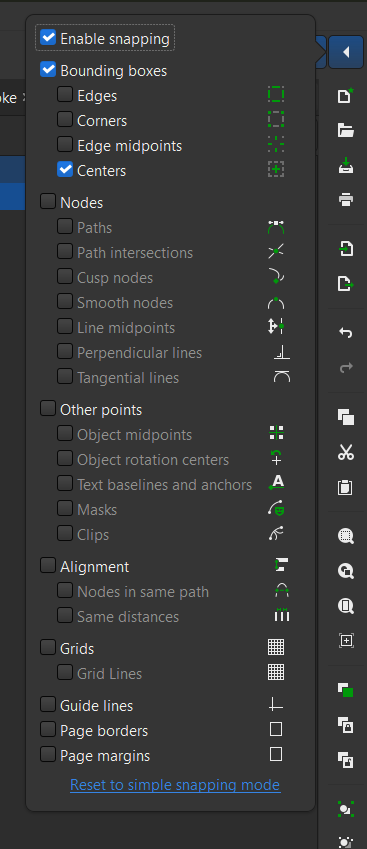Image resolution: width=367 pixels, height=849 pixels.
Task: Disable the Enable snapping checkbox
Action: pos(48,38)
